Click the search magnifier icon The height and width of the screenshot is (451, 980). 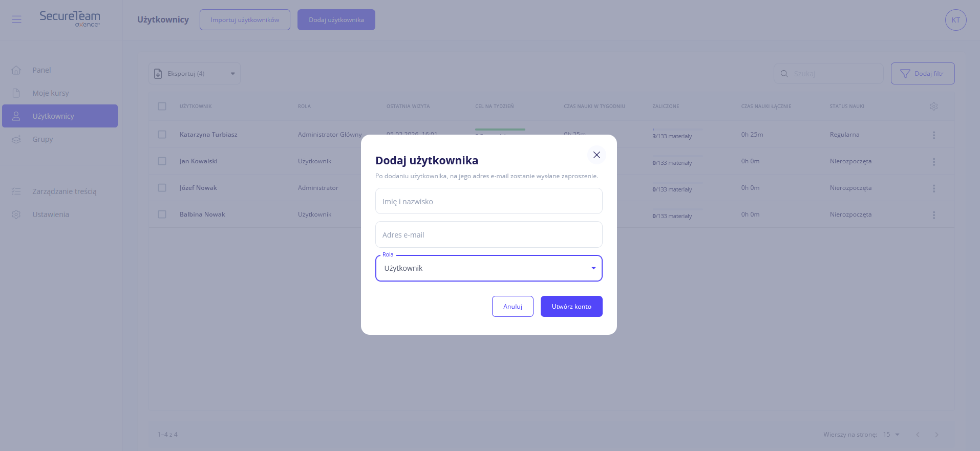point(784,74)
